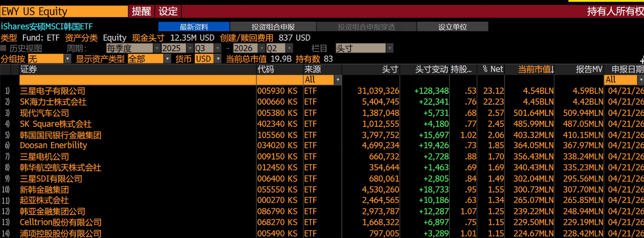Select the SK Square株式会社 row
The image size is (644, 238).
point(322,124)
